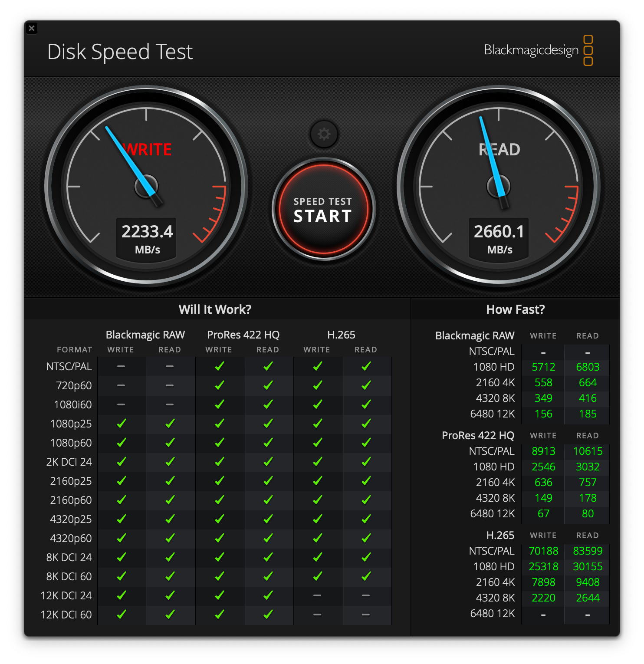Click Blackmagic RAW write dash for NTSC/PAL
Screen dimensions: 644x664
click(x=121, y=366)
